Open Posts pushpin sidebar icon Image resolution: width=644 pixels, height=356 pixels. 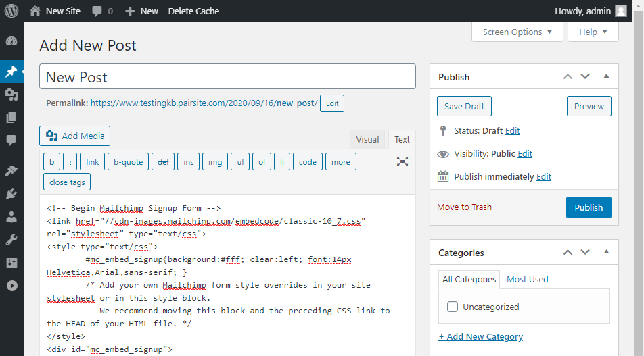[11, 72]
